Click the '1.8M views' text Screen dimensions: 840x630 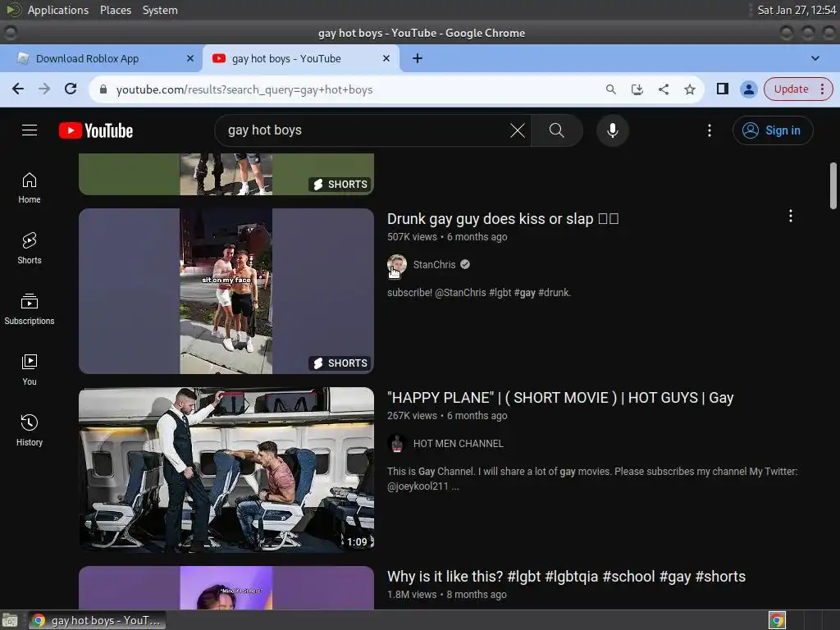(x=412, y=595)
